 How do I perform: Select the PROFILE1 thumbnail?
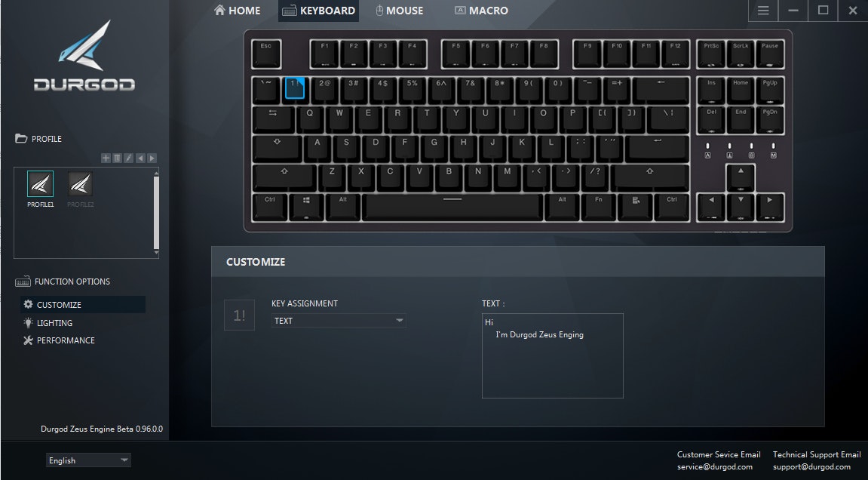point(41,189)
